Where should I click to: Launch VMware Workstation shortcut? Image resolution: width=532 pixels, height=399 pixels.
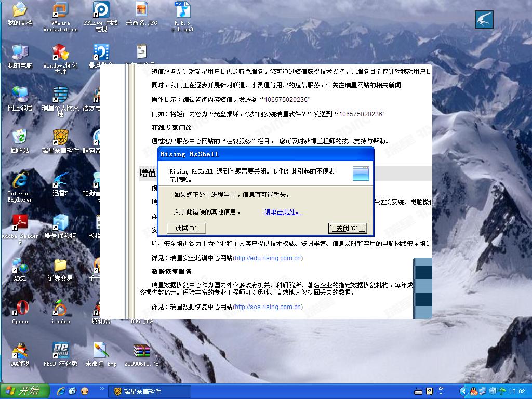pyautogui.click(x=60, y=17)
